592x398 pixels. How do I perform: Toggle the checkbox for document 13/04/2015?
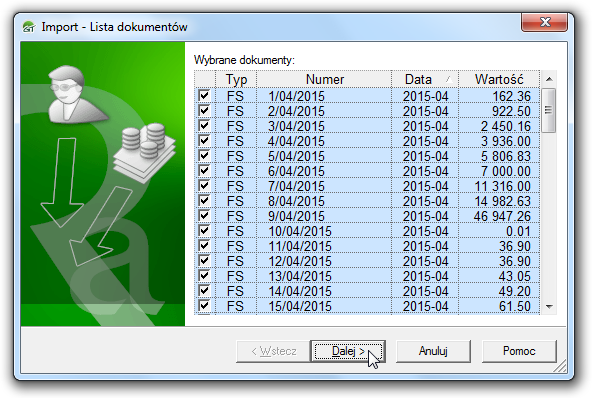point(204,275)
